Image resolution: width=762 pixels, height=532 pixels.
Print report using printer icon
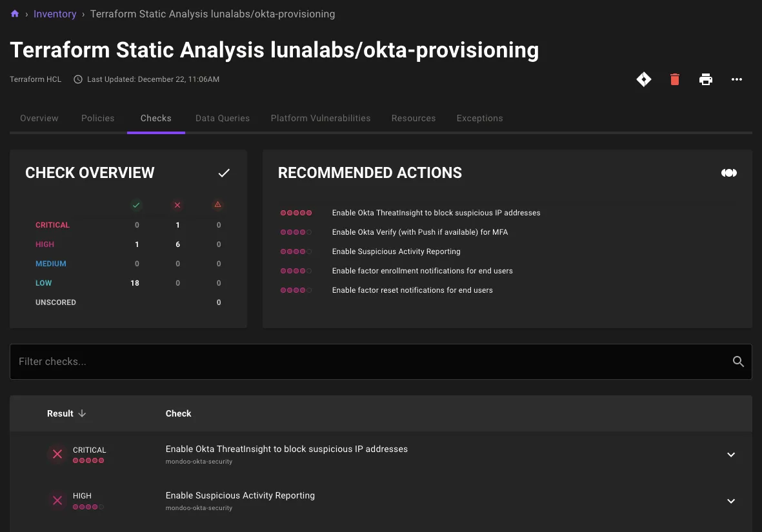pyautogui.click(x=706, y=79)
